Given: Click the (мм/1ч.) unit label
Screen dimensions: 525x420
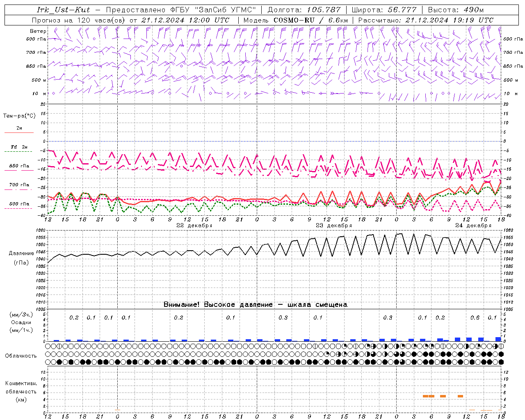Looking at the screenshot, I should click(x=21, y=331).
